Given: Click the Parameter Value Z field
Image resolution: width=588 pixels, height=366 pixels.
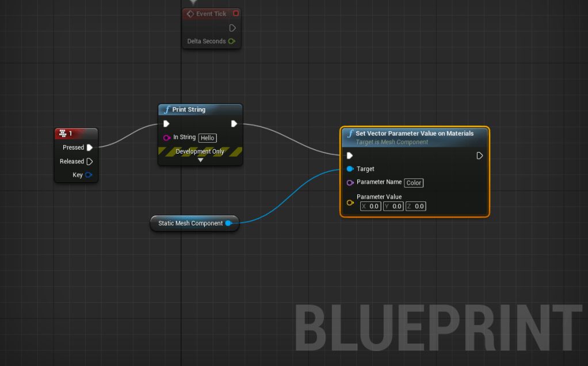Looking at the screenshot, I should (416, 206).
